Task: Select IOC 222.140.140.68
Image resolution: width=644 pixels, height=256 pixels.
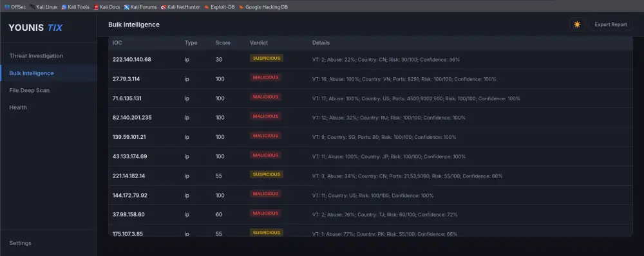Action: (x=132, y=59)
